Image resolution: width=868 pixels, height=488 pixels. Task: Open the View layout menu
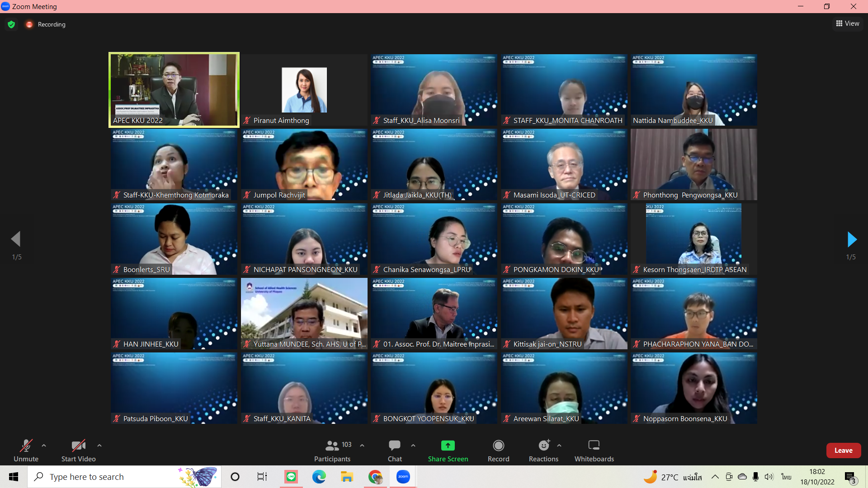[x=848, y=23]
